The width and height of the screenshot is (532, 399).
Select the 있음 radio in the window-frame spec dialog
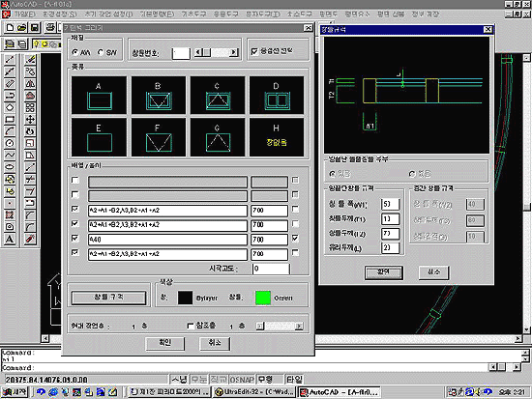tap(333, 174)
